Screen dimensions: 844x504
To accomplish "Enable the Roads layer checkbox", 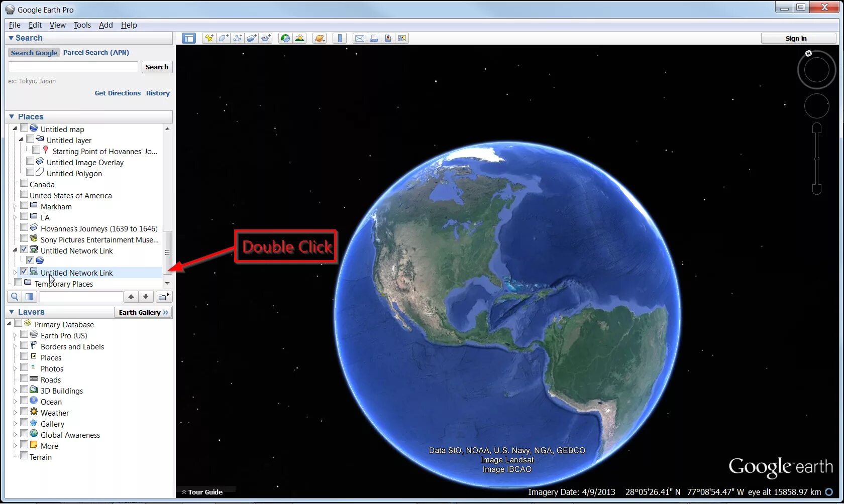I will (24, 379).
